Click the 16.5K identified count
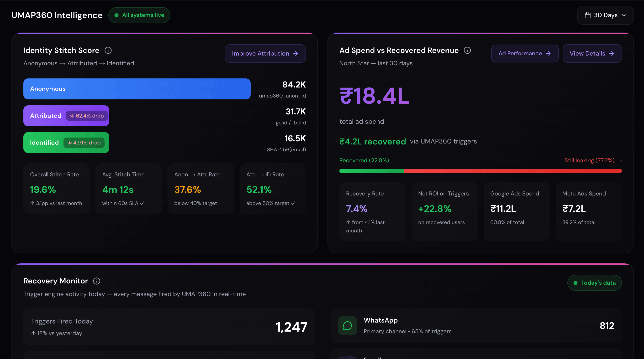This screenshot has width=644, height=359. tap(295, 138)
